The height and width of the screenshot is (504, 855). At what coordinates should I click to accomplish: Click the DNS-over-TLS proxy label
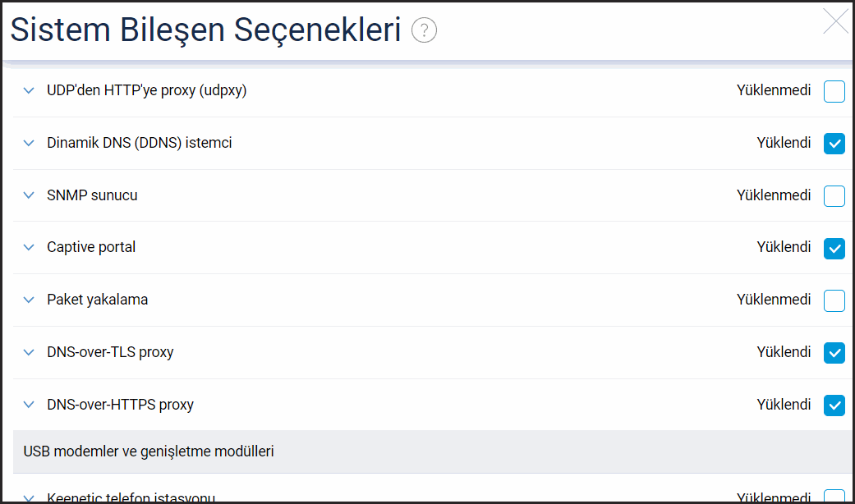110,352
